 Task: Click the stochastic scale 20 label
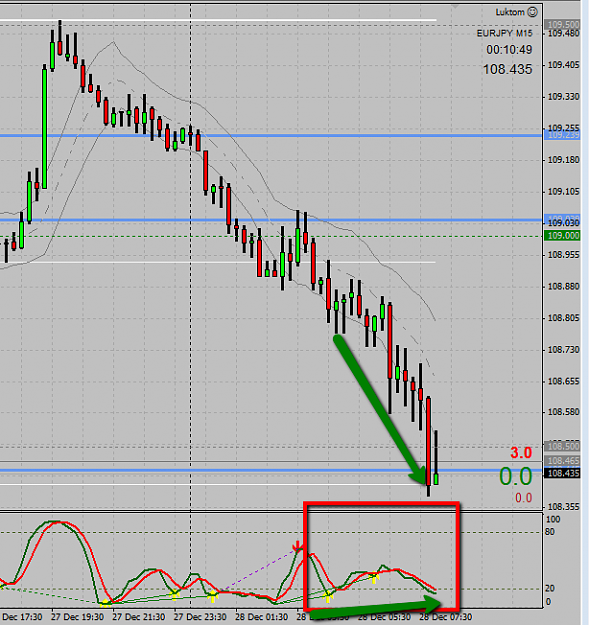[x=550, y=588]
